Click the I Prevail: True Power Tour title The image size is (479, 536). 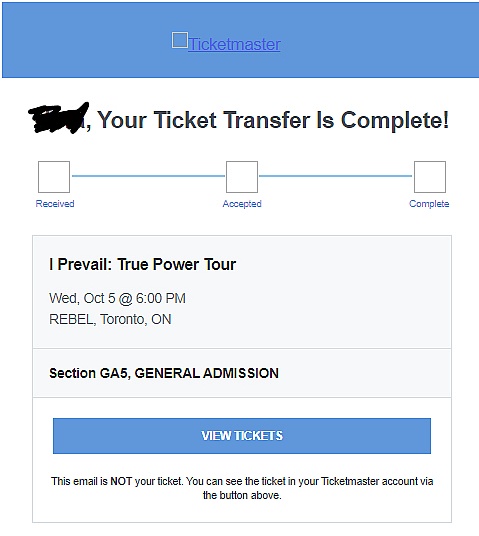(x=143, y=264)
